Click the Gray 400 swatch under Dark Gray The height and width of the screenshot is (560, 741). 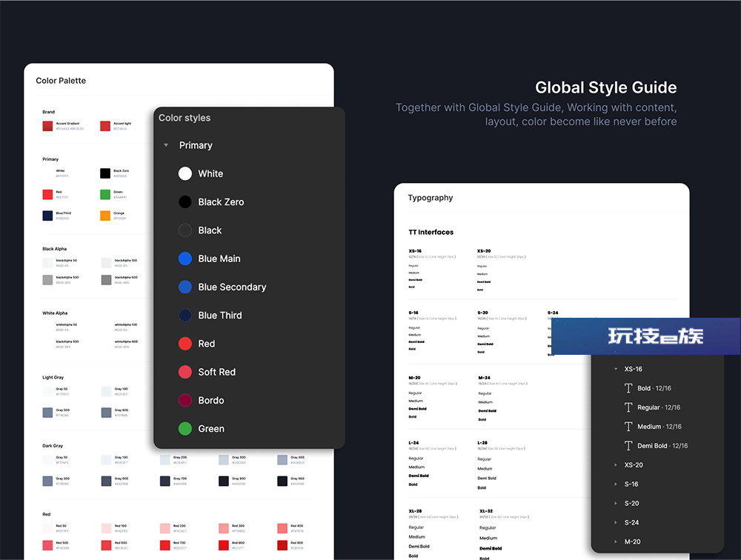tap(282, 460)
